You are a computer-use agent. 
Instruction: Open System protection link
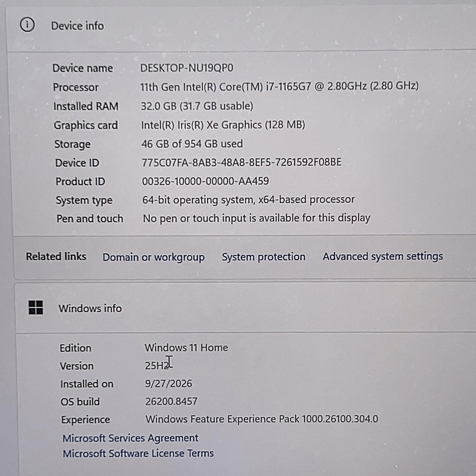[263, 257]
